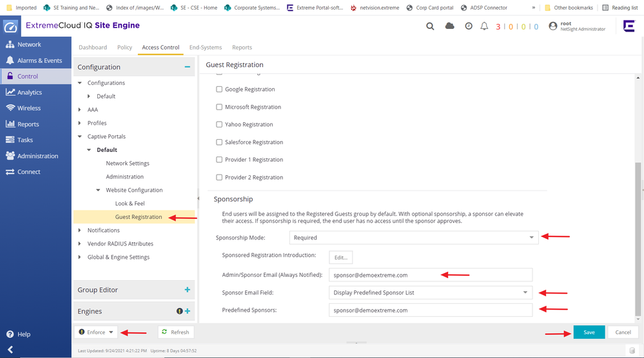This screenshot has height=358, width=644.
Task: Collapse the sidebar with the back chevron
Action: tap(10, 350)
